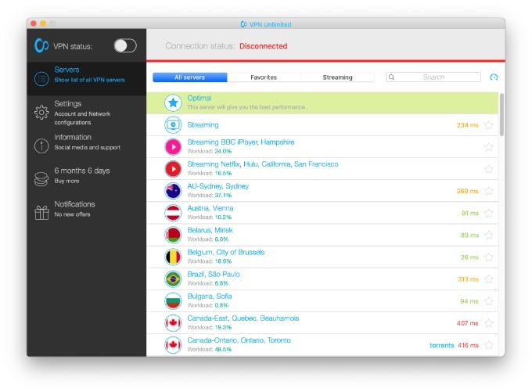Click Streaming server name with 234 ms
This screenshot has height=392, width=532.
click(203, 125)
